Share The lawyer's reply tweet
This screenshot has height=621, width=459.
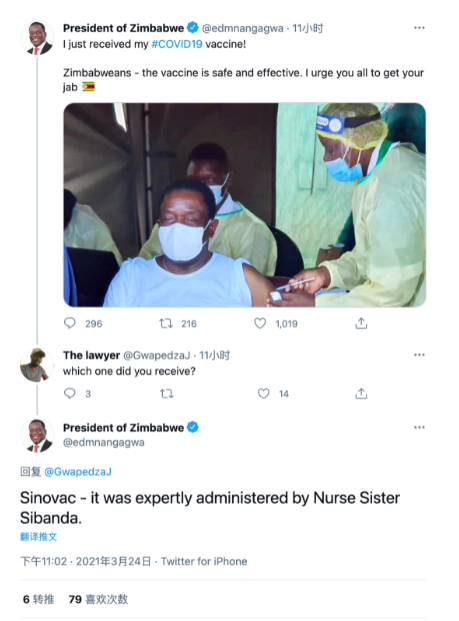[361, 393]
